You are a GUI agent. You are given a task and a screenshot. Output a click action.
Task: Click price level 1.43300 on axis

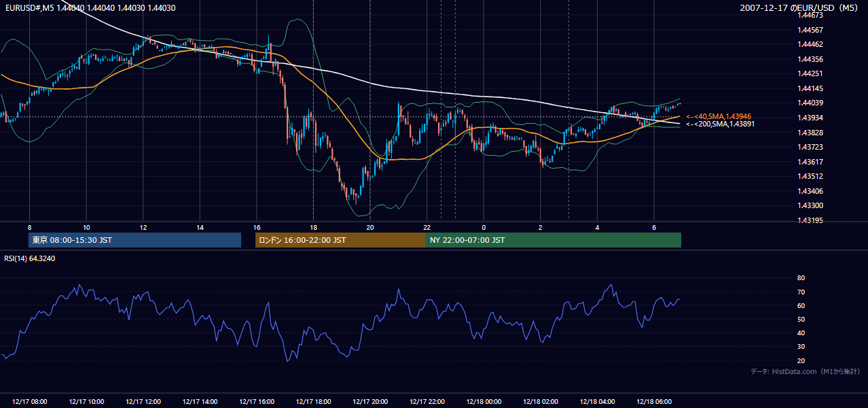(x=809, y=205)
